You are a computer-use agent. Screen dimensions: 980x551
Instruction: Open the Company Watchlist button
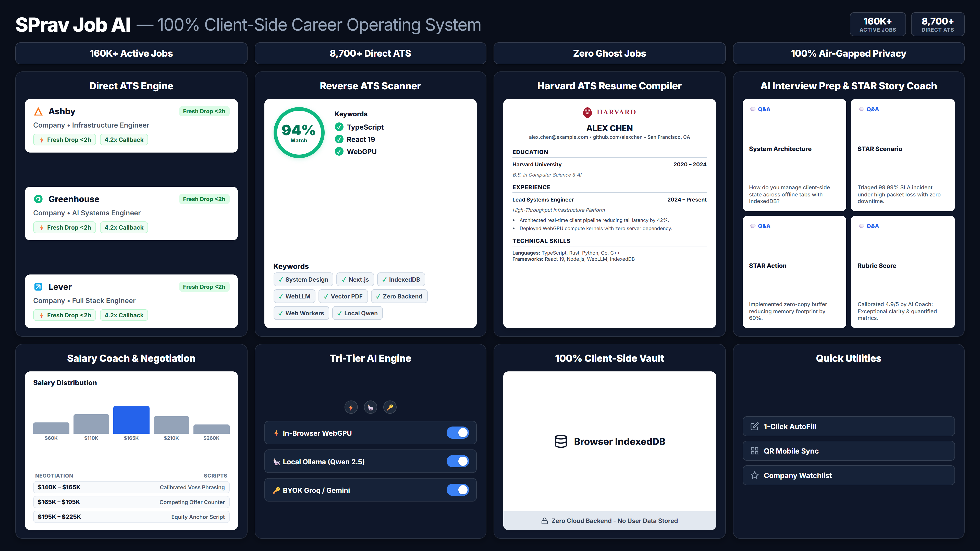point(848,475)
